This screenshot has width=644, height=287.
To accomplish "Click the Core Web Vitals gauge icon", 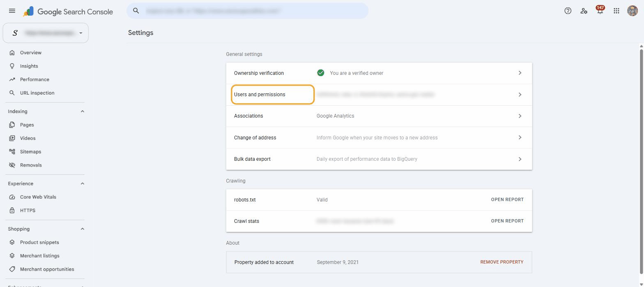I will pyautogui.click(x=12, y=197).
